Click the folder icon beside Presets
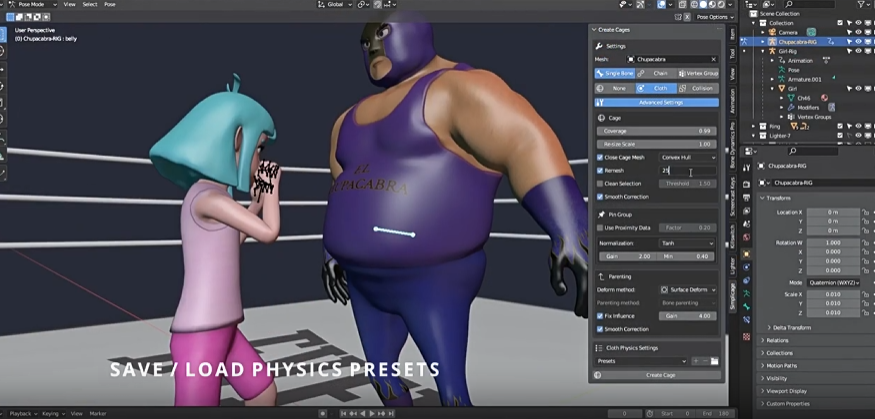Screen dimensions: 875x419 pos(714,361)
